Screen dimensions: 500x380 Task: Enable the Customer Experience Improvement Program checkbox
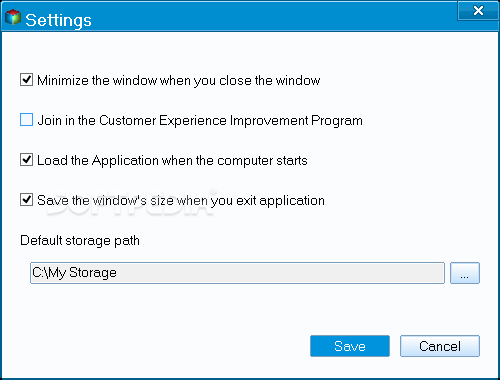pos(26,120)
